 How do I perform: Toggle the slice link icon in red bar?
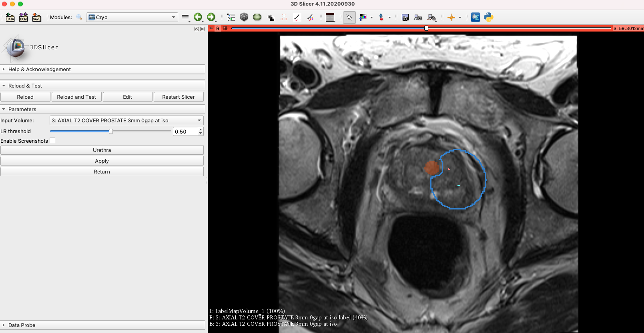tap(225, 28)
